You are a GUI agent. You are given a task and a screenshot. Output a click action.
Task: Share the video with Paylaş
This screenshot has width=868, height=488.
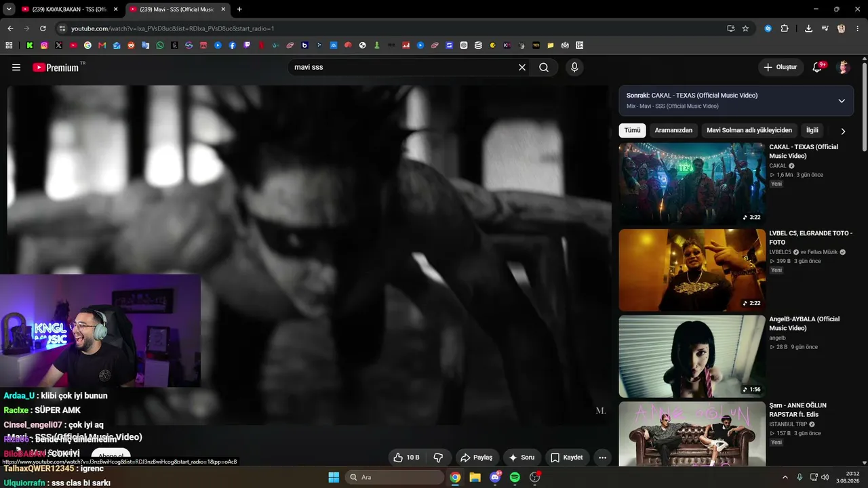point(477,457)
